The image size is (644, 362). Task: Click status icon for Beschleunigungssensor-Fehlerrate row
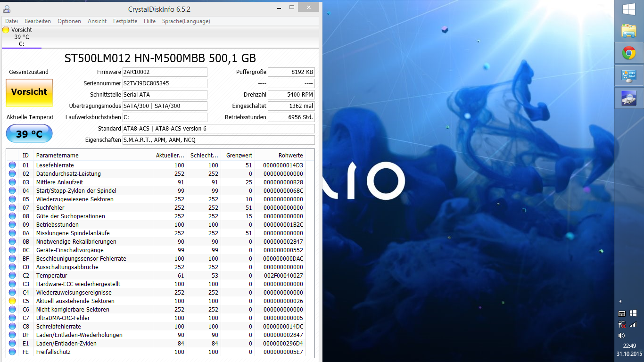(12, 259)
